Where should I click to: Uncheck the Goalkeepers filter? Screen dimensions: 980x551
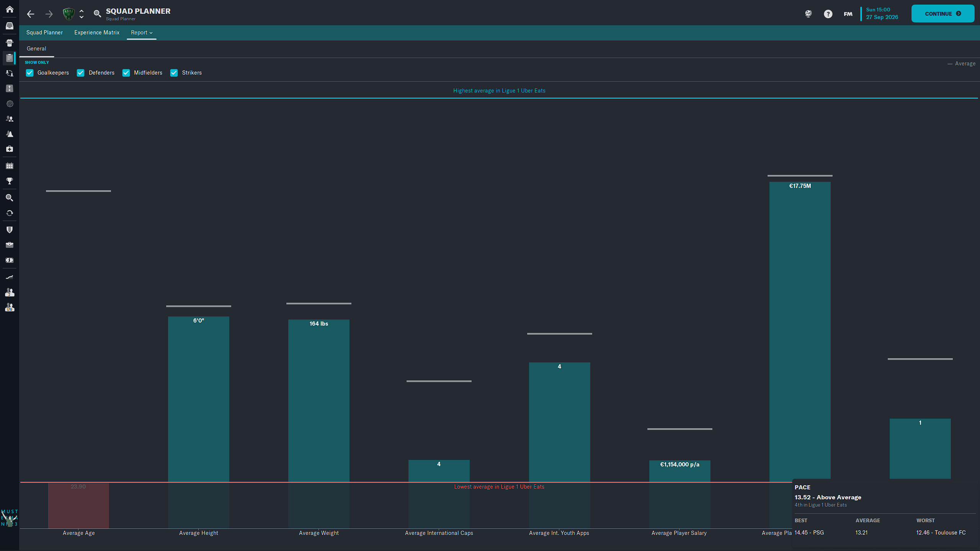click(29, 73)
